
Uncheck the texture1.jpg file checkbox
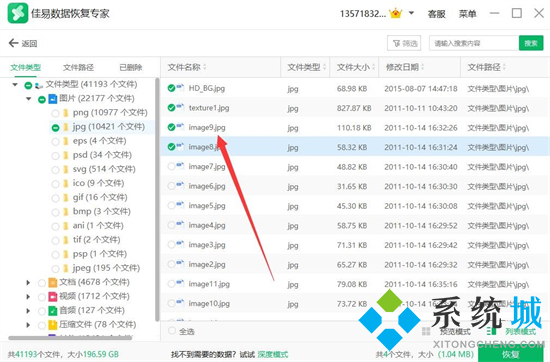point(171,108)
